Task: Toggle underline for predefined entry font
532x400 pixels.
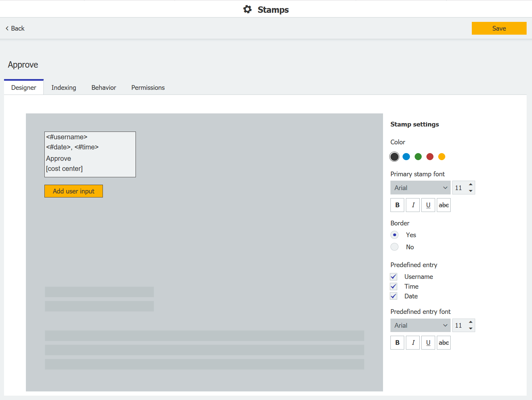Action: pyautogui.click(x=428, y=342)
